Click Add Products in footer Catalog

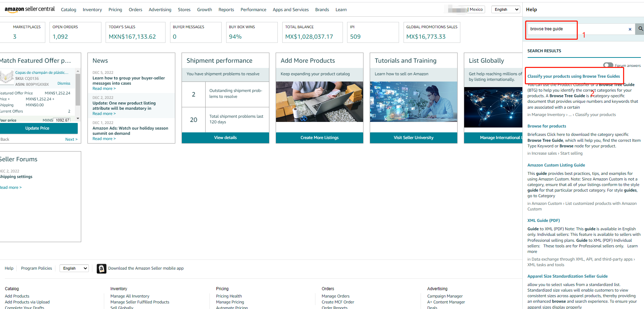[17, 296]
